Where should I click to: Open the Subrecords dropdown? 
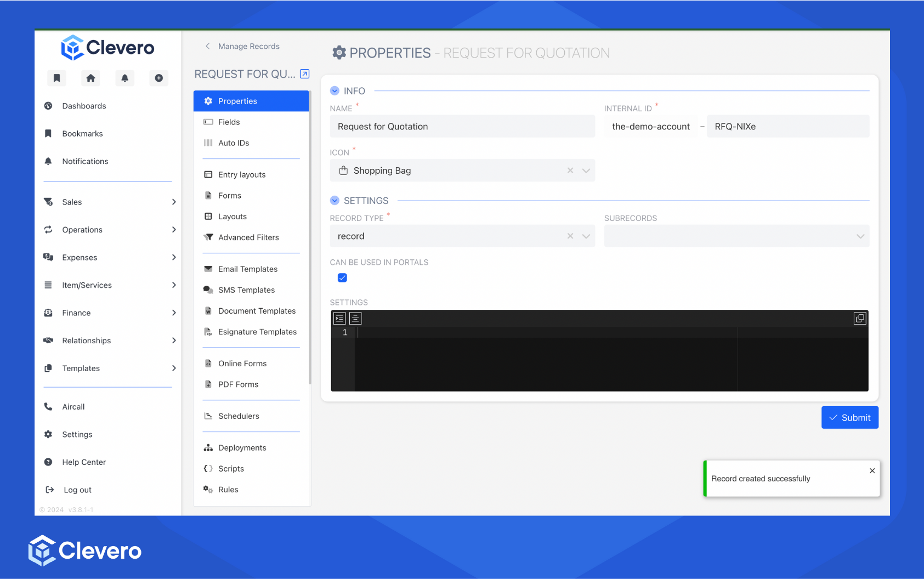736,236
